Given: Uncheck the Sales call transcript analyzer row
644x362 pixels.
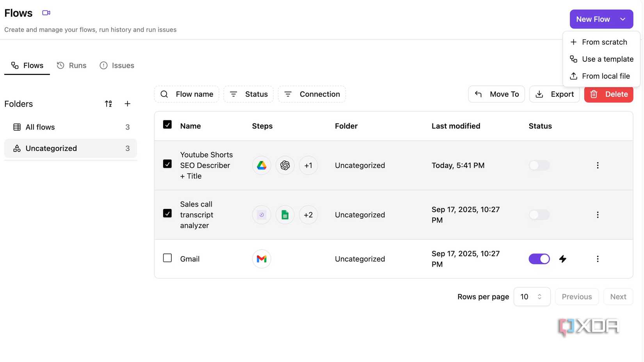Looking at the screenshot, I should click(x=167, y=213).
